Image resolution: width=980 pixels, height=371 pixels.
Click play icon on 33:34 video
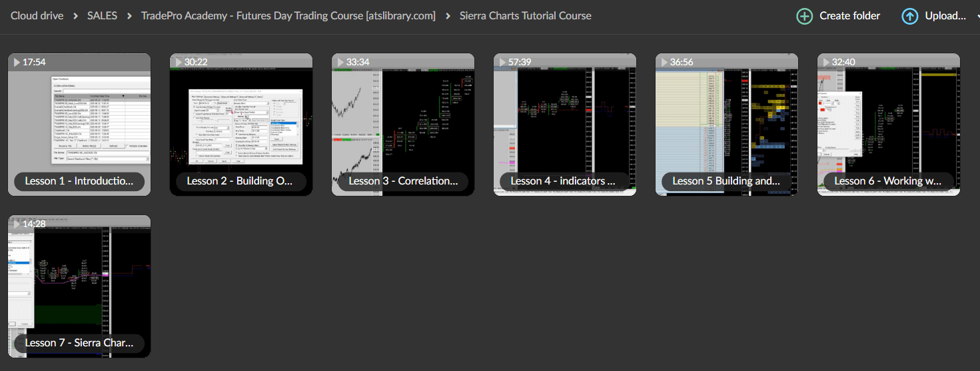tap(340, 62)
